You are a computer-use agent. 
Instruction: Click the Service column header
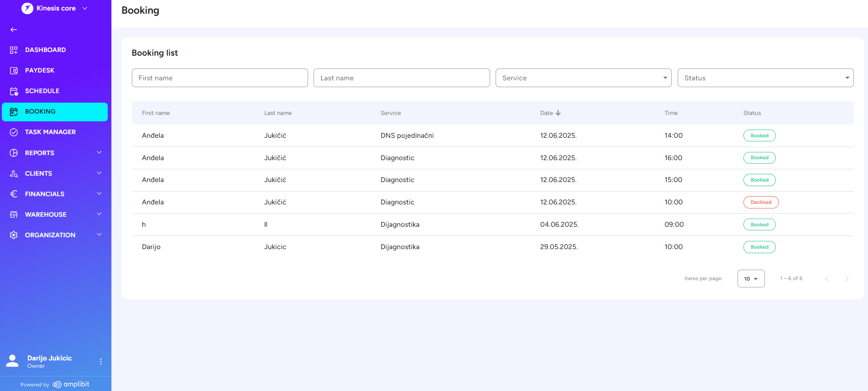[x=391, y=113]
